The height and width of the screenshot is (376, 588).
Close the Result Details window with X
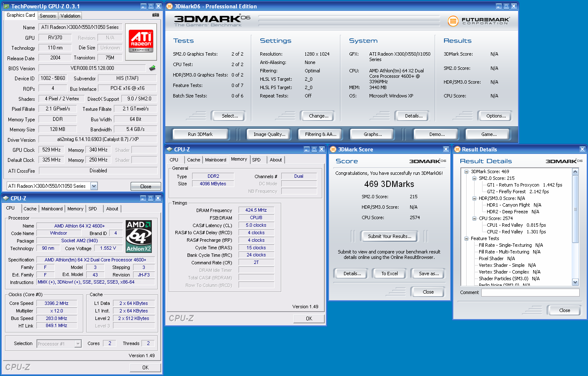(x=582, y=149)
